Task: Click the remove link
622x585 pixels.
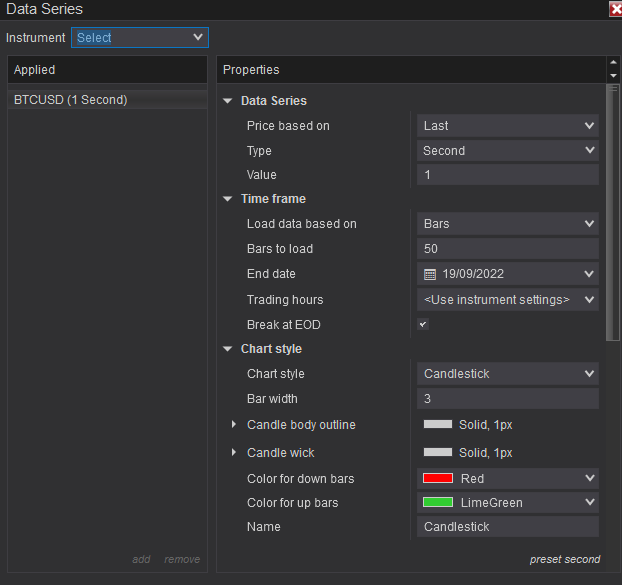Action: click(x=182, y=559)
